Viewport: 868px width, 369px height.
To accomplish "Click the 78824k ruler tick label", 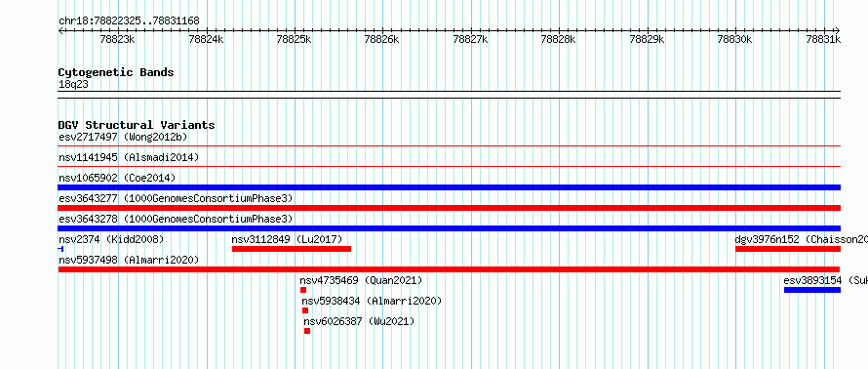I will pos(206,39).
